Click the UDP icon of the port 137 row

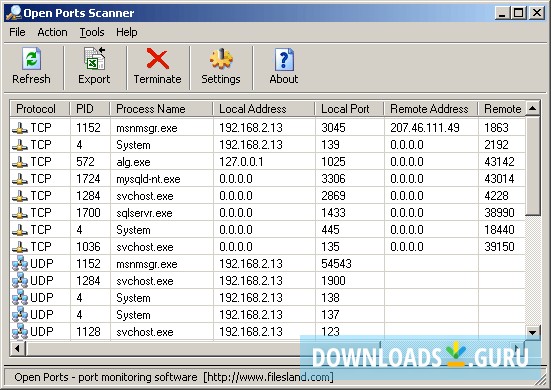pos(20,314)
